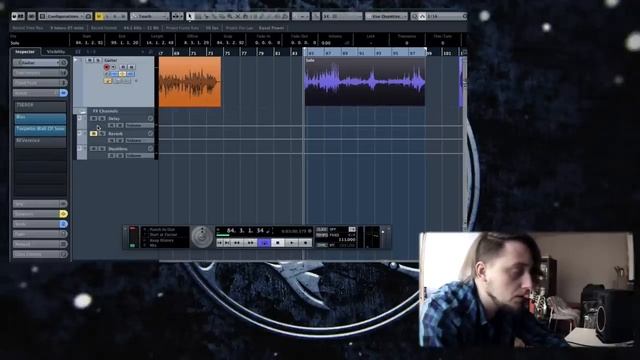Select the topmost insert slot

(x=40, y=106)
